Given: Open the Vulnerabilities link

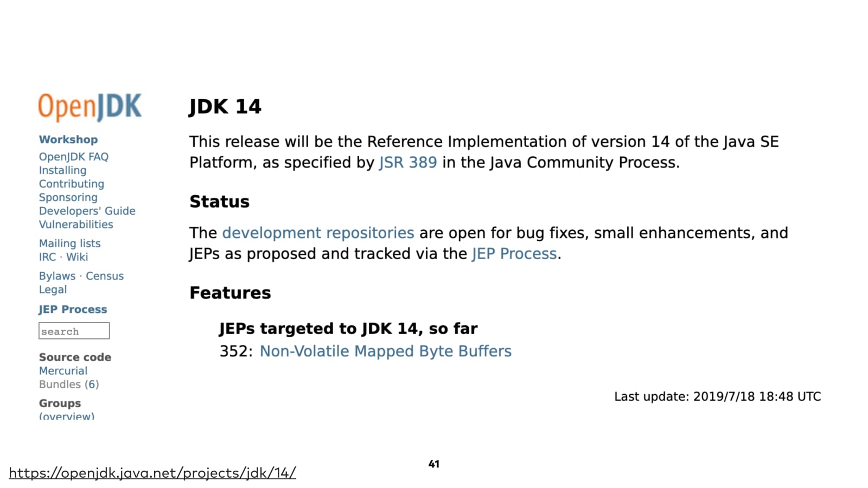Looking at the screenshot, I should tap(76, 224).
